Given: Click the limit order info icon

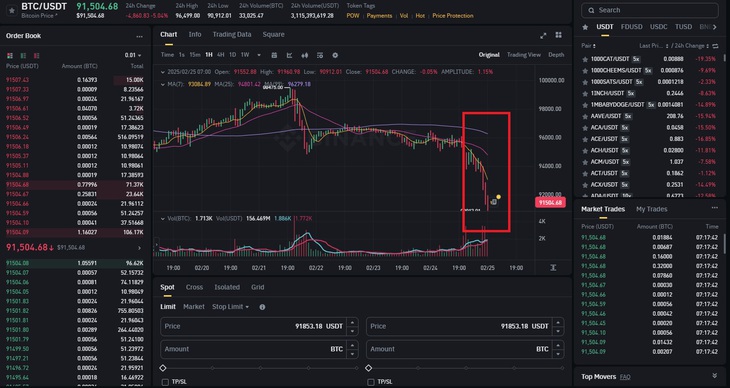Looking at the screenshot, I should (262, 307).
